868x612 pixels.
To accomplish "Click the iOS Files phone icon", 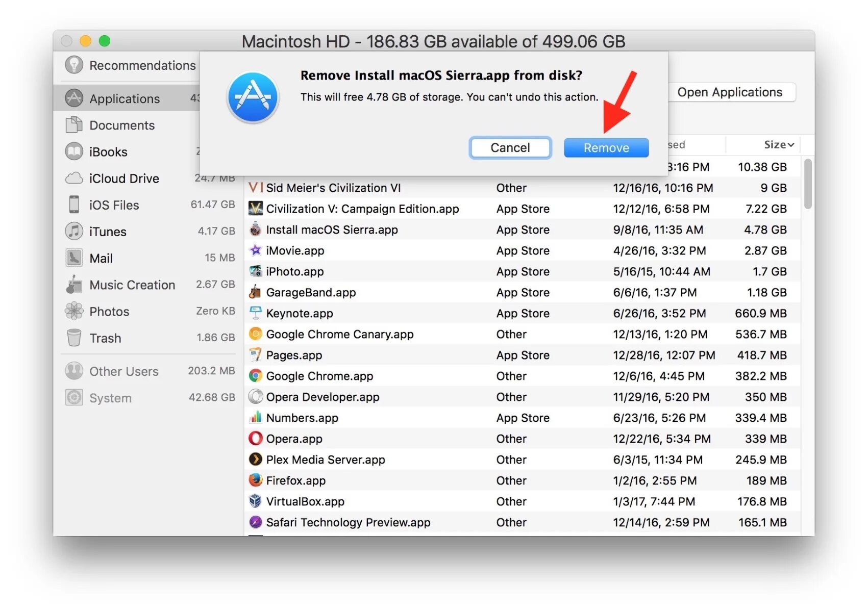I will pos(74,205).
